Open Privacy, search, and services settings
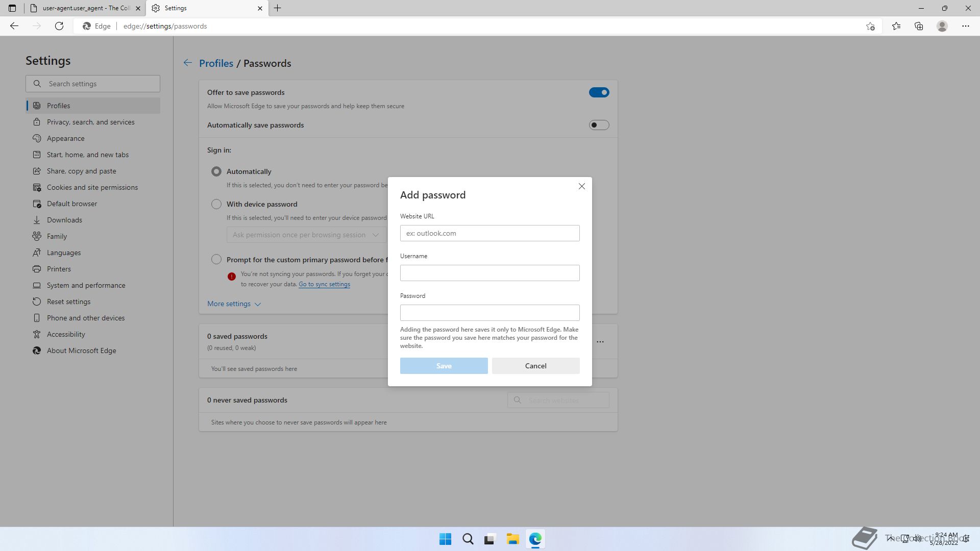Screen dimensions: 980x551 click(90, 122)
